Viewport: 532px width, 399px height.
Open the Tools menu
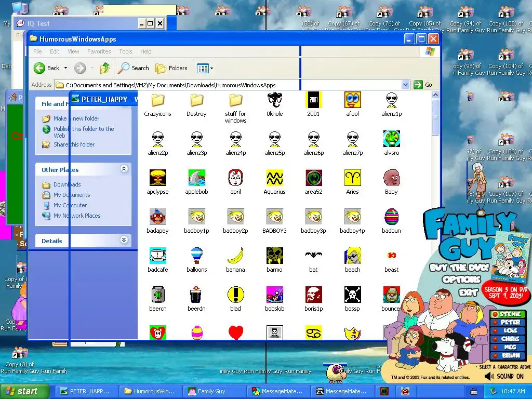pyautogui.click(x=125, y=51)
